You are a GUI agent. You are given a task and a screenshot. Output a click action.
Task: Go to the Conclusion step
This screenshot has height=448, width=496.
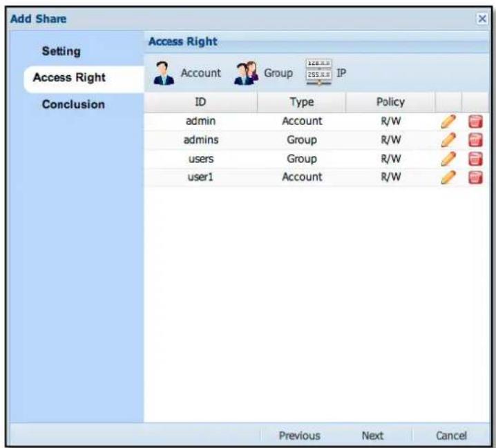(73, 104)
